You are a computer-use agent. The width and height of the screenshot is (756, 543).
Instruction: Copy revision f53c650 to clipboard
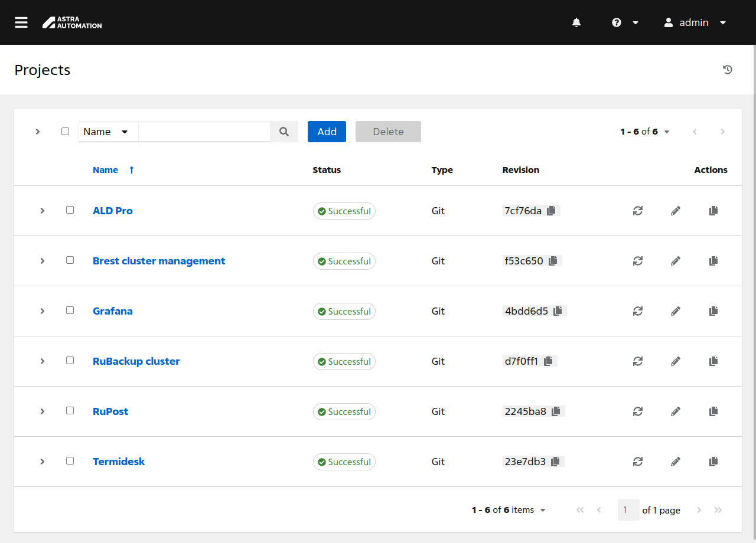553,261
